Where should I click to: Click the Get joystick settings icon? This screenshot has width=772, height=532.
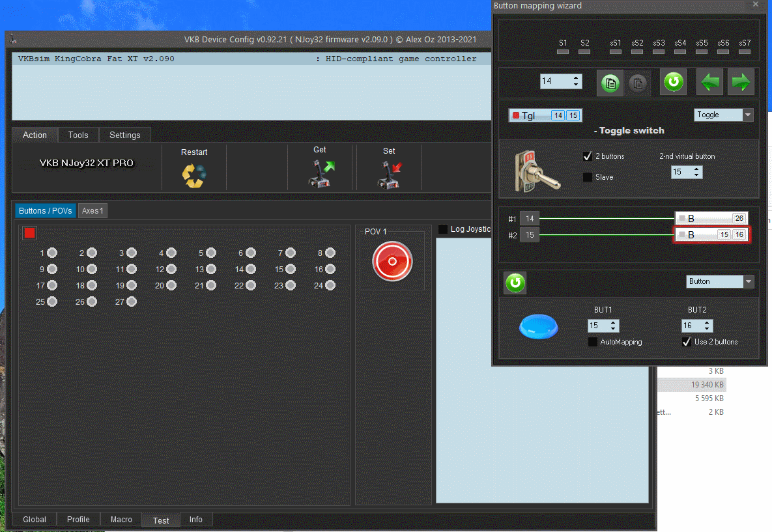[321, 175]
